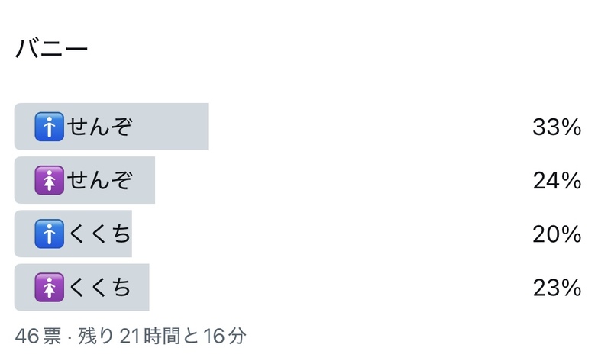The height and width of the screenshot is (364, 611).
Task: Click the バニー poll title
Action: click(x=52, y=50)
